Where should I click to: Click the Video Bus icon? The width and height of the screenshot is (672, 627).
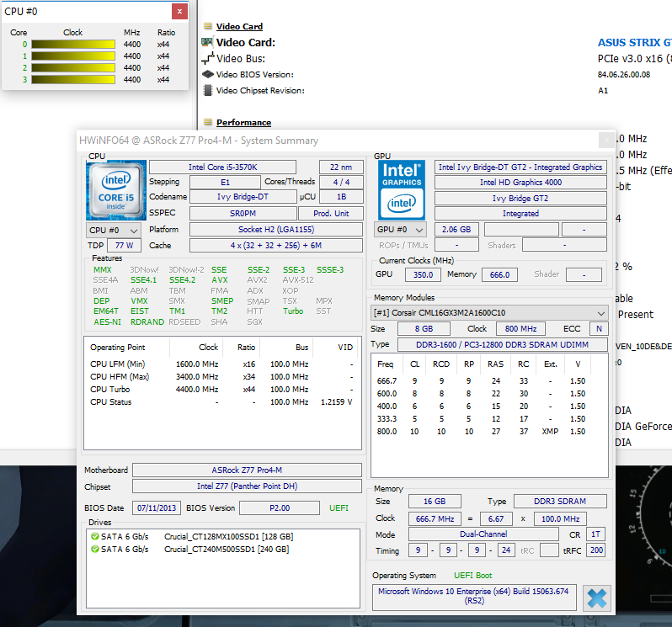click(208, 58)
